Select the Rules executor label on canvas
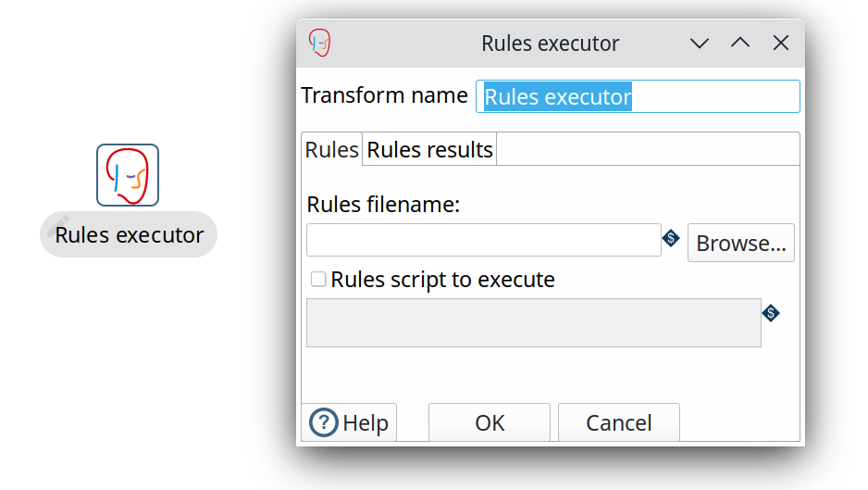This screenshot has height=490, width=868. pyautogui.click(x=129, y=234)
